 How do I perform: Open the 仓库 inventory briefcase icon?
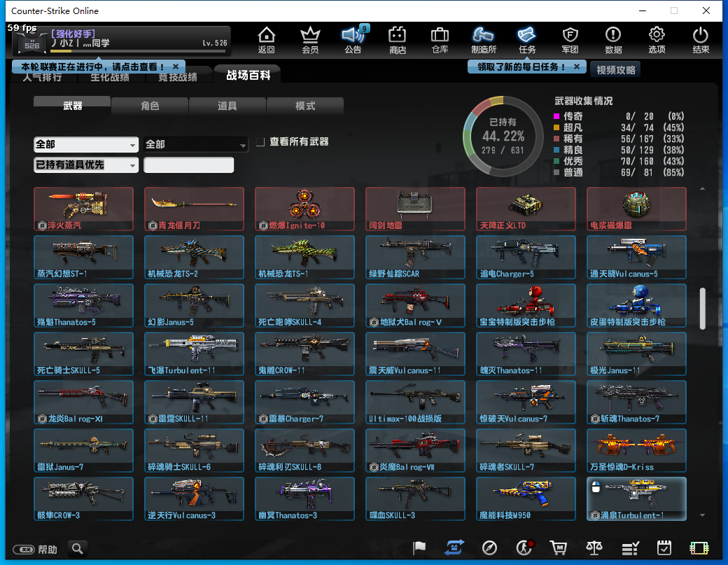(440, 40)
